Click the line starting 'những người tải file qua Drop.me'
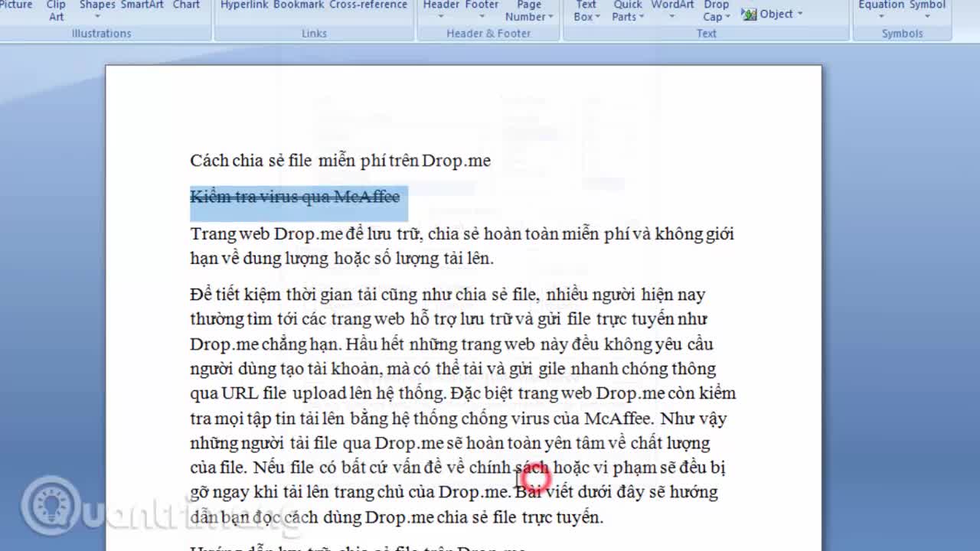 (x=449, y=443)
